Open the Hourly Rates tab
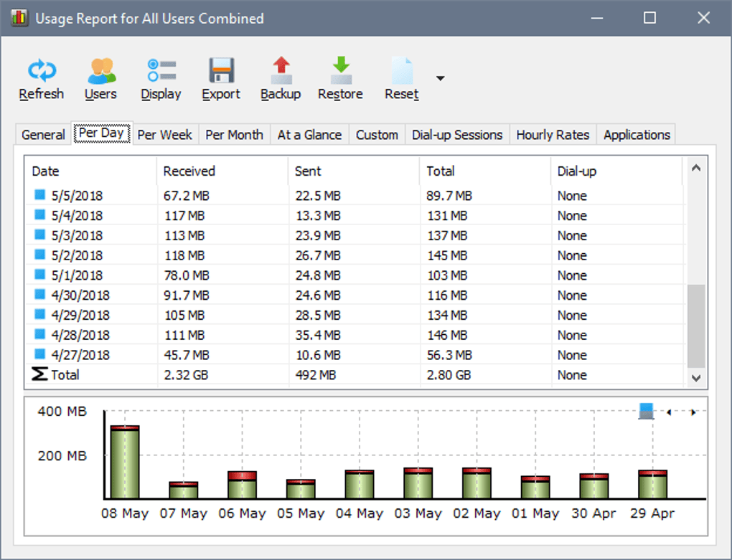 coord(553,135)
